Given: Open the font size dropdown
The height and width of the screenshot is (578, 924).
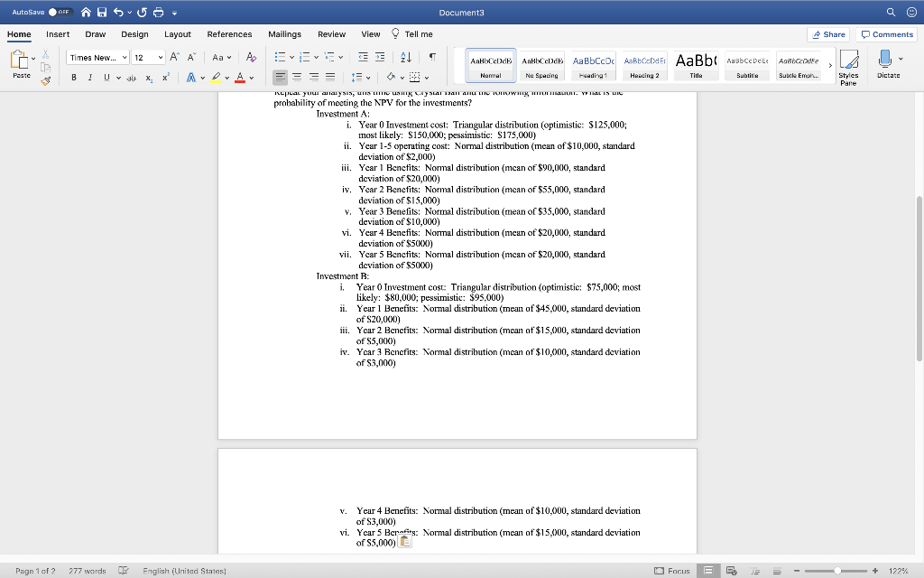Looking at the screenshot, I should tap(161, 57).
